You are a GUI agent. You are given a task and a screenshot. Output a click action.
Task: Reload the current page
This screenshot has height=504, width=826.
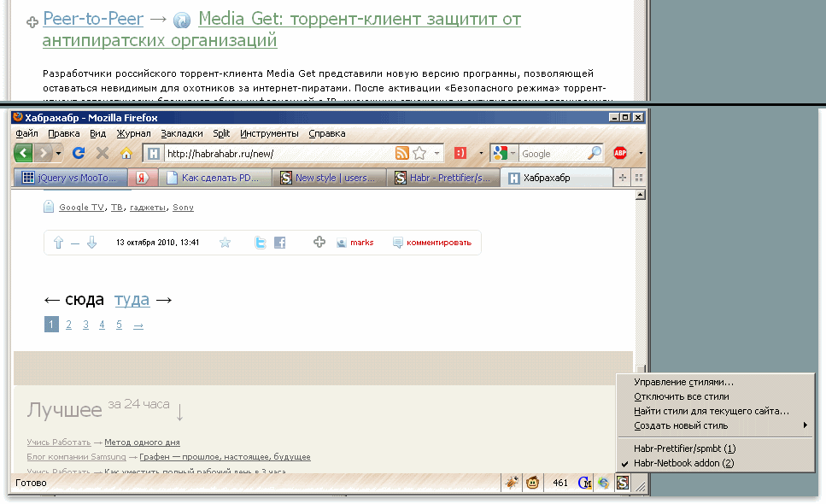[x=79, y=152]
